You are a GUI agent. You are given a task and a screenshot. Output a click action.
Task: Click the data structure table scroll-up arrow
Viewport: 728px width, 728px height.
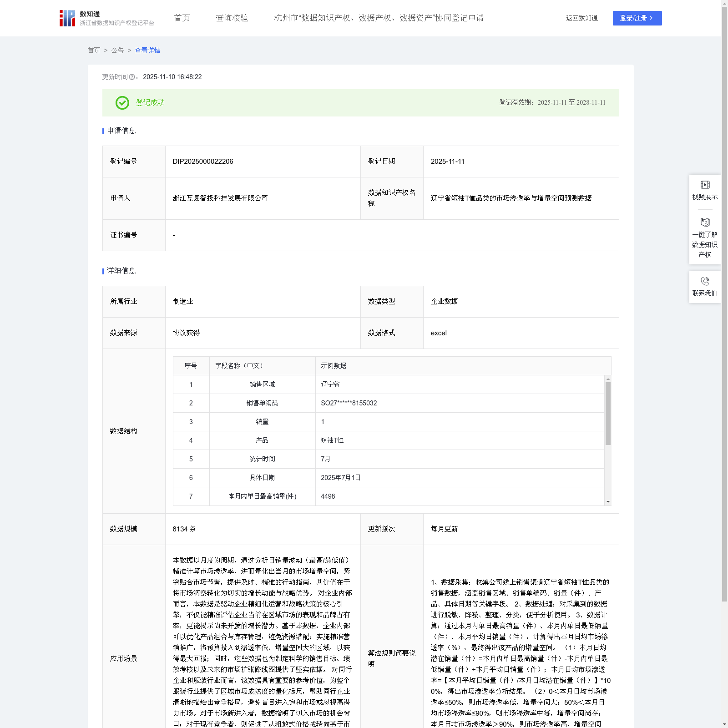tap(608, 379)
